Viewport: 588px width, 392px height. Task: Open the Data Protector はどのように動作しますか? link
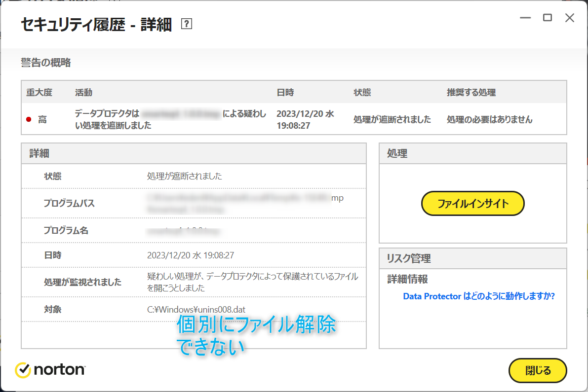click(x=479, y=296)
